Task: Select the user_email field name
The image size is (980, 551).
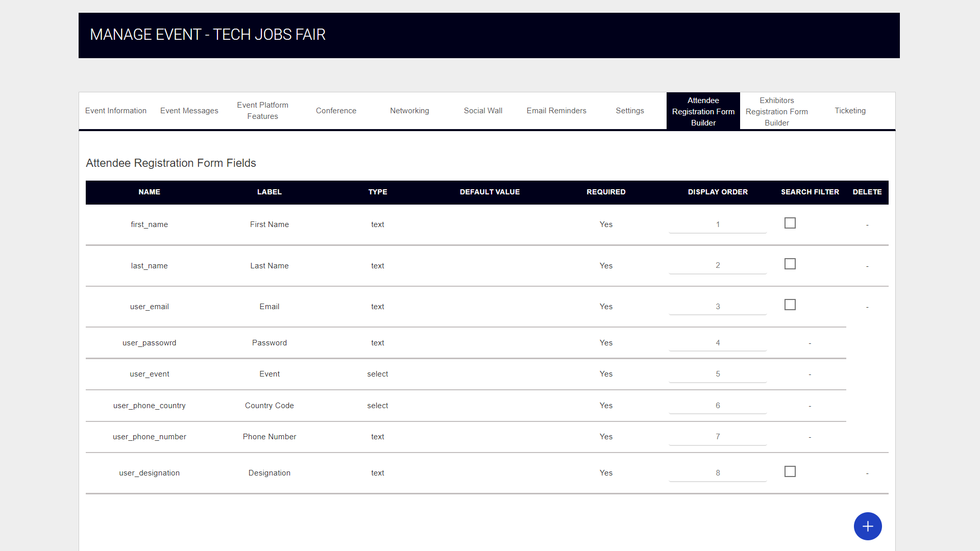Action: point(150,307)
